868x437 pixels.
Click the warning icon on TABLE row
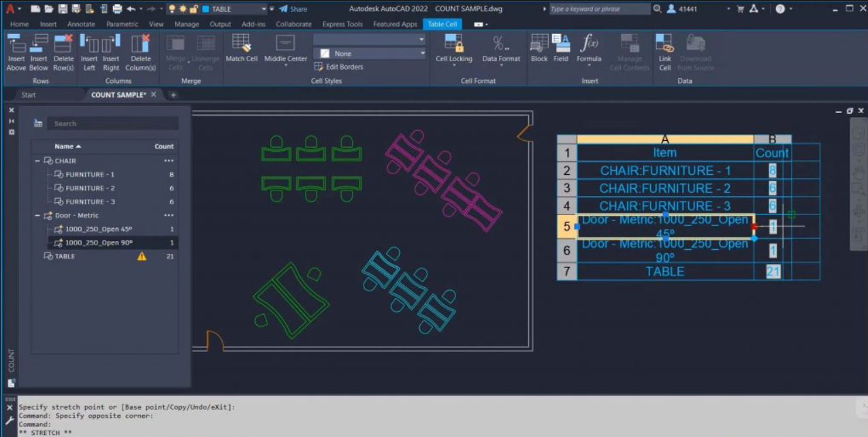pos(142,256)
